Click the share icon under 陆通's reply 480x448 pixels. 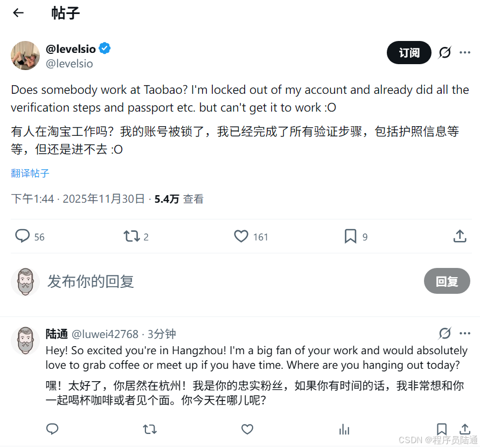click(465, 429)
